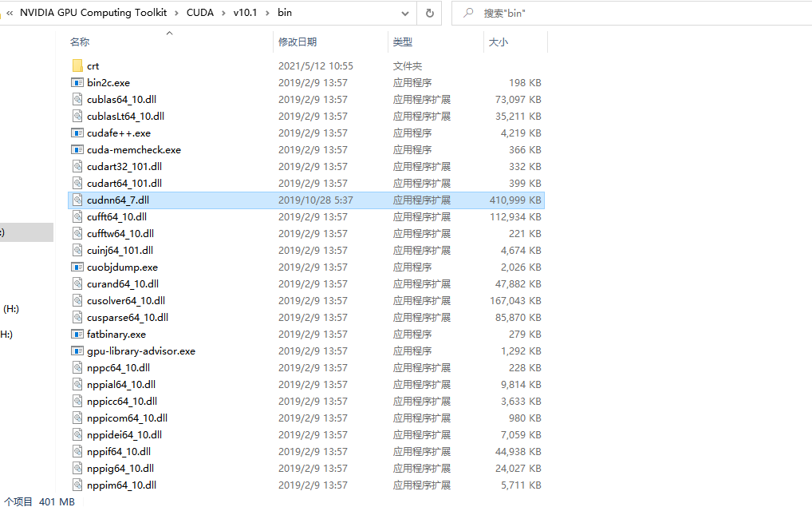Click the cudart64_101.dll file icon

coord(77,183)
